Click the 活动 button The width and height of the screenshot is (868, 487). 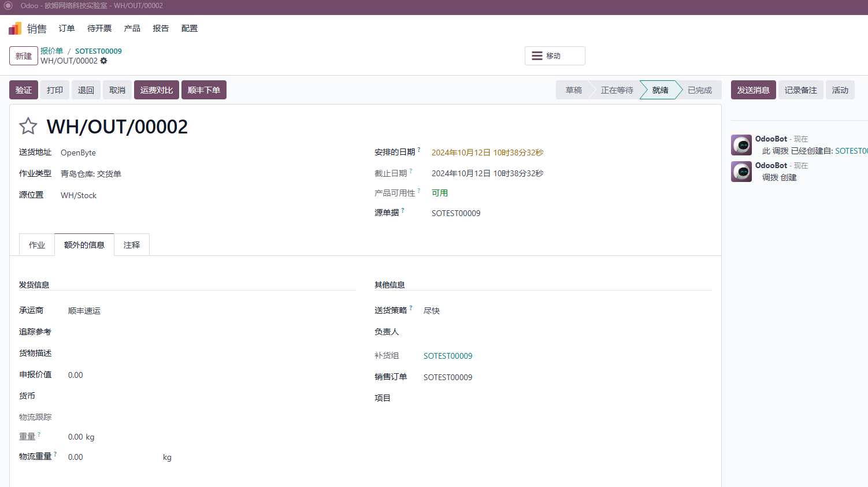840,90
